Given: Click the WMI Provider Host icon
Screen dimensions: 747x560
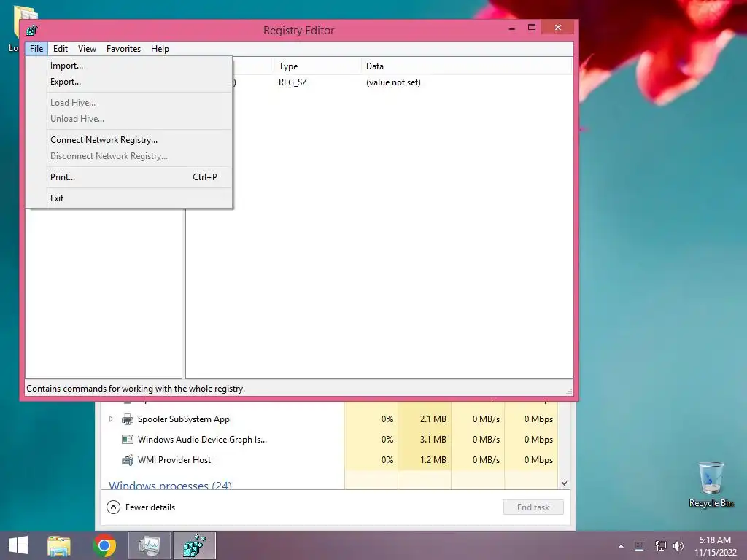Looking at the screenshot, I should click(x=127, y=460).
